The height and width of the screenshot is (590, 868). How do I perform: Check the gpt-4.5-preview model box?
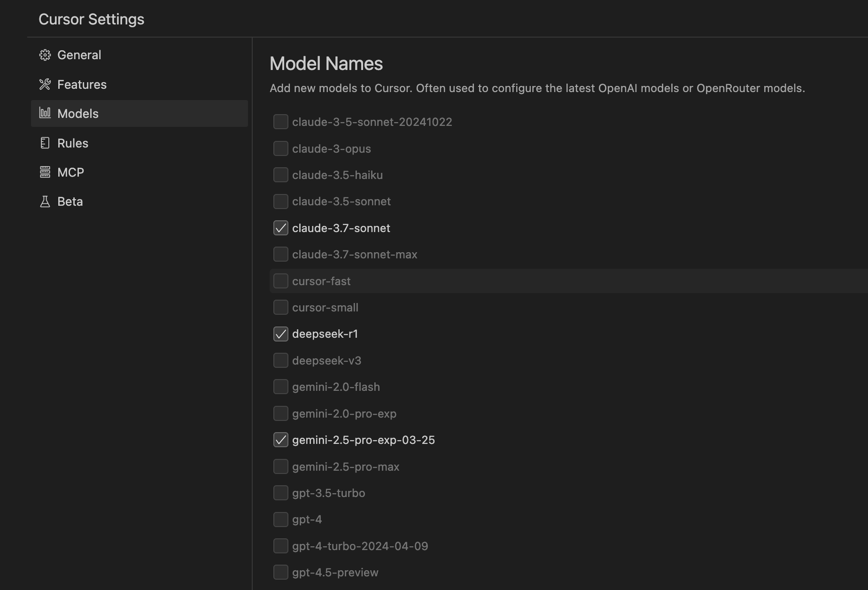281,572
